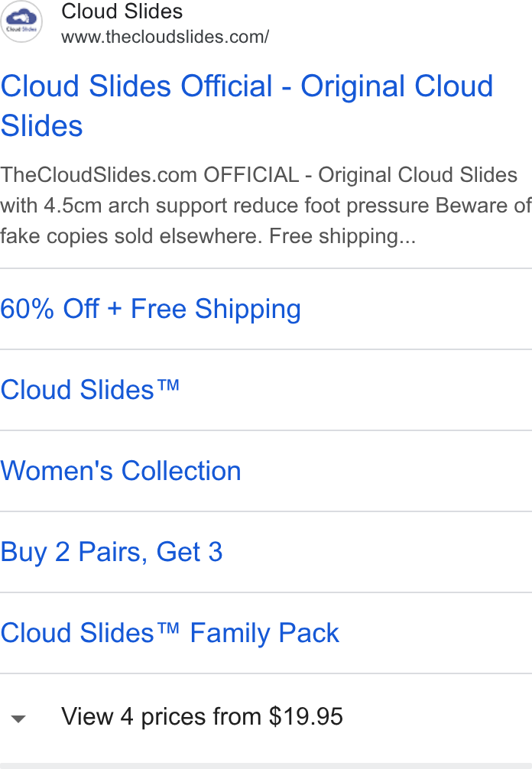532x769 pixels.
Task: Click the description snippet about arch support
Action: 266,206
